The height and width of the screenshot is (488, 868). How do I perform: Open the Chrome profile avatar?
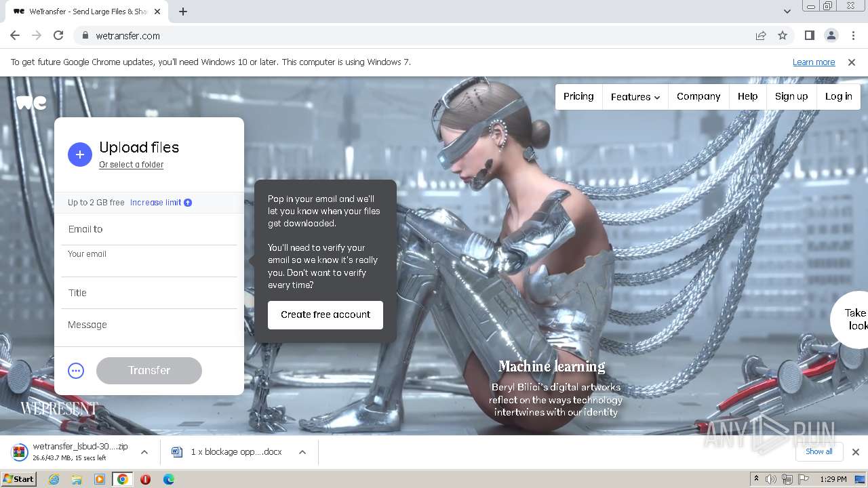tap(831, 36)
